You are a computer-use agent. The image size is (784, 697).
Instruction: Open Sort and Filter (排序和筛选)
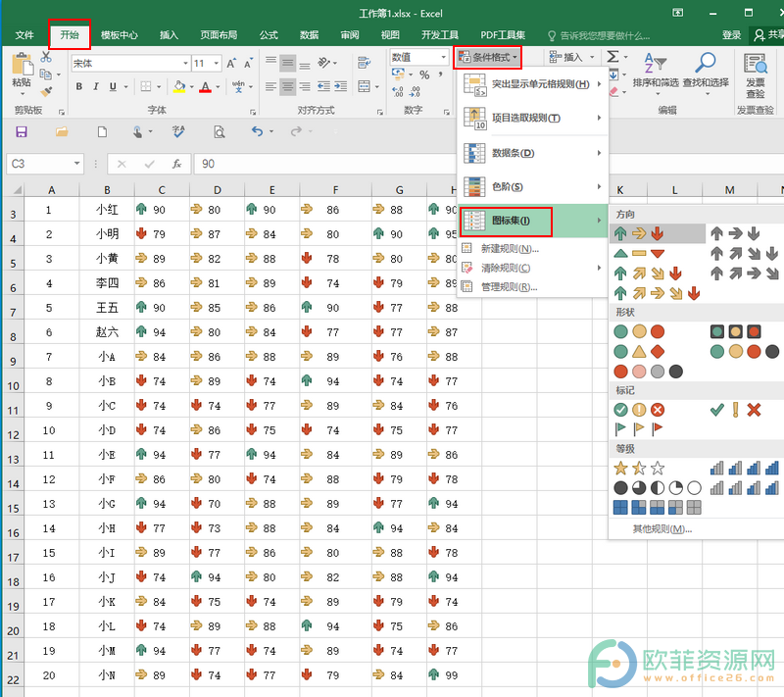[656, 74]
